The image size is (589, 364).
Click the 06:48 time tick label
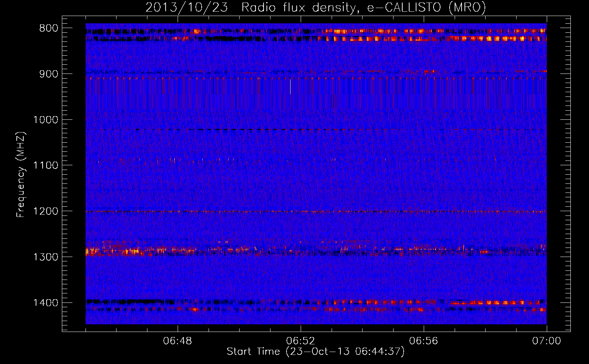click(x=178, y=341)
